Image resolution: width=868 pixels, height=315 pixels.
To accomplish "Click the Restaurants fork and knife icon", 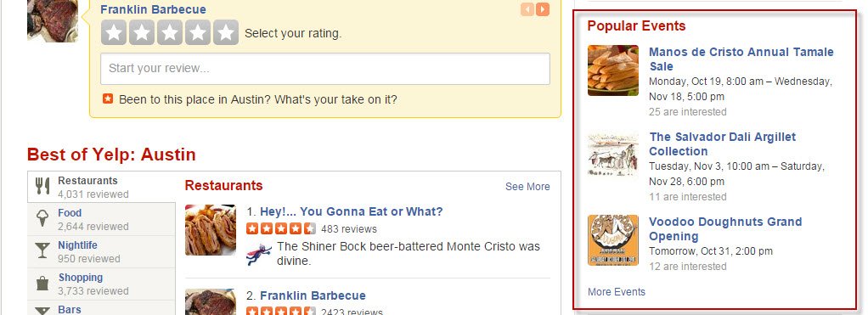I will (42, 186).
